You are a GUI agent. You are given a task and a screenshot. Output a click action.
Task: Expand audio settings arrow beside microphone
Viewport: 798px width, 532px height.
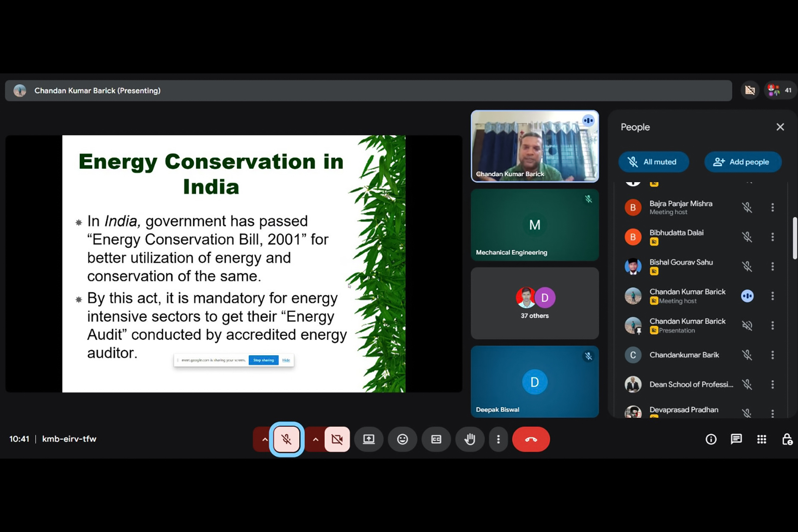(265, 439)
